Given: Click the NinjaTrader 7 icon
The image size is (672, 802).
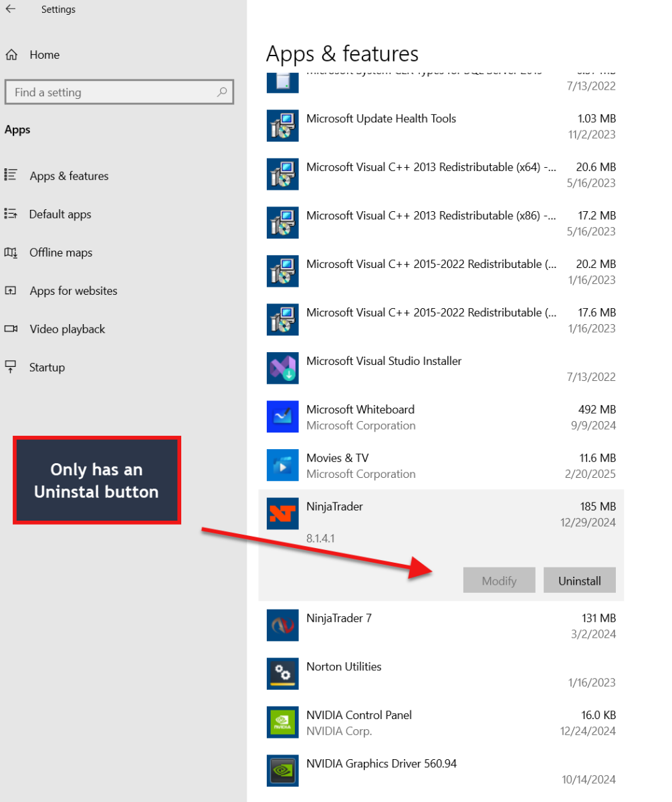Looking at the screenshot, I should pyautogui.click(x=282, y=625).
